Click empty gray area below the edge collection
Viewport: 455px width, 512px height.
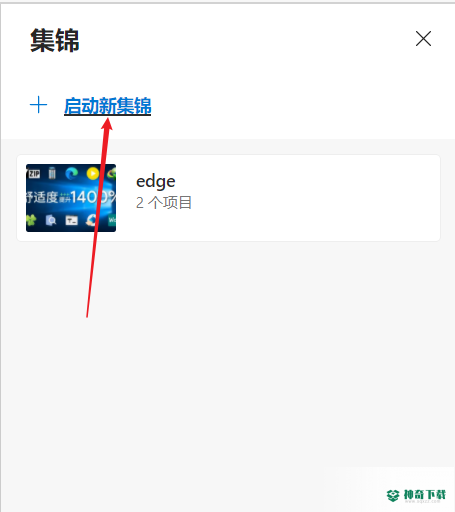pos(227,350)
